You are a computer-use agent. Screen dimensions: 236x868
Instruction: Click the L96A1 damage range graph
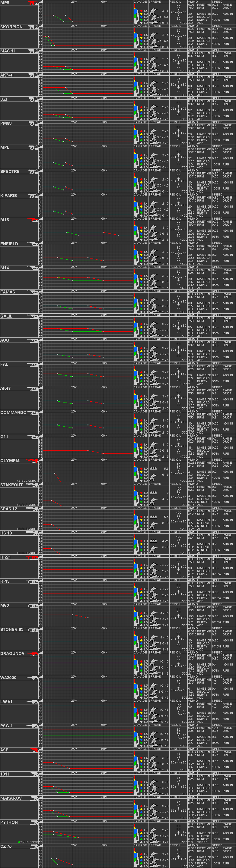pyautogui.click(x=88, y=713)
